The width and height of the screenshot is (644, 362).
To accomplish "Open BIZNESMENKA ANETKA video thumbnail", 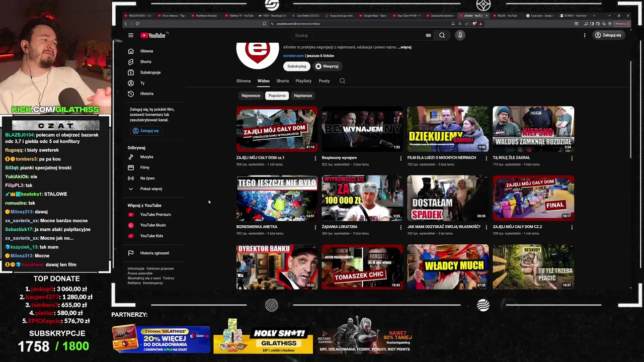I will pos(277,198).
